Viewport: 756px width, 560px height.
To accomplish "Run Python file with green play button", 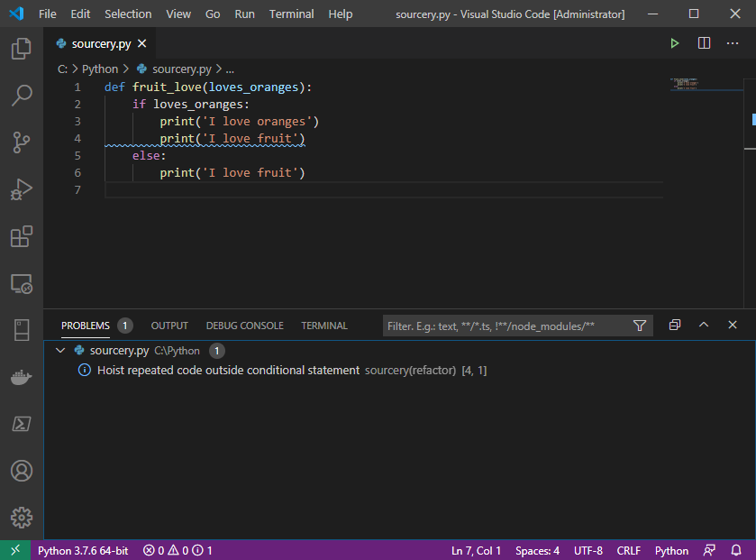I will point(675,43).
